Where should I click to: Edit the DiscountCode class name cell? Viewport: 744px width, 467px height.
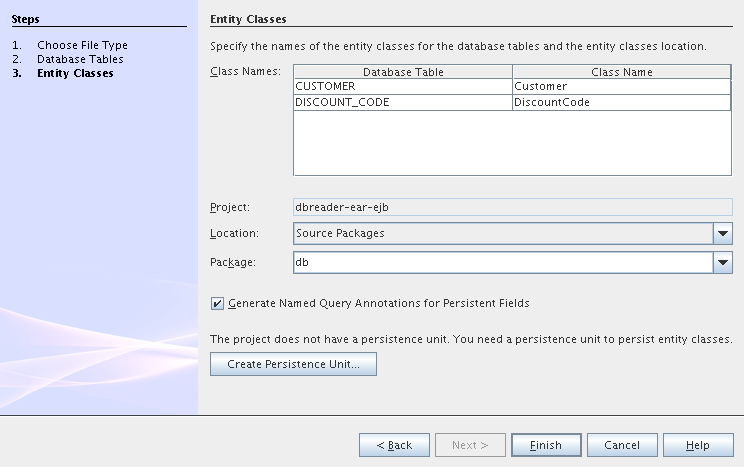coord(621,102)
